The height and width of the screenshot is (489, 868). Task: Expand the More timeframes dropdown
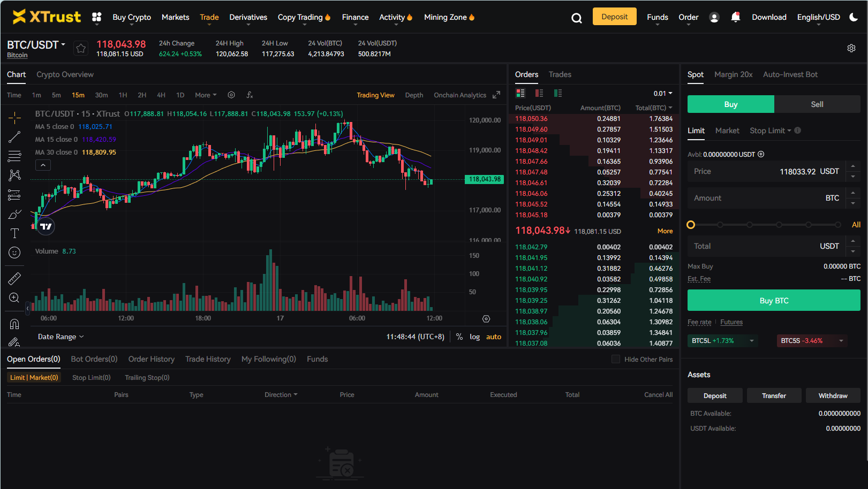[x=206, y=95]
